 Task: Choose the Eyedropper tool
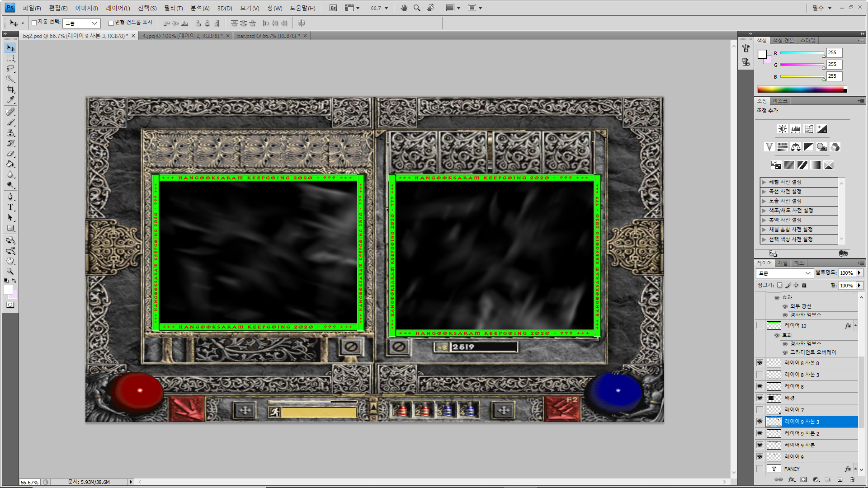[x=10, y=100]
